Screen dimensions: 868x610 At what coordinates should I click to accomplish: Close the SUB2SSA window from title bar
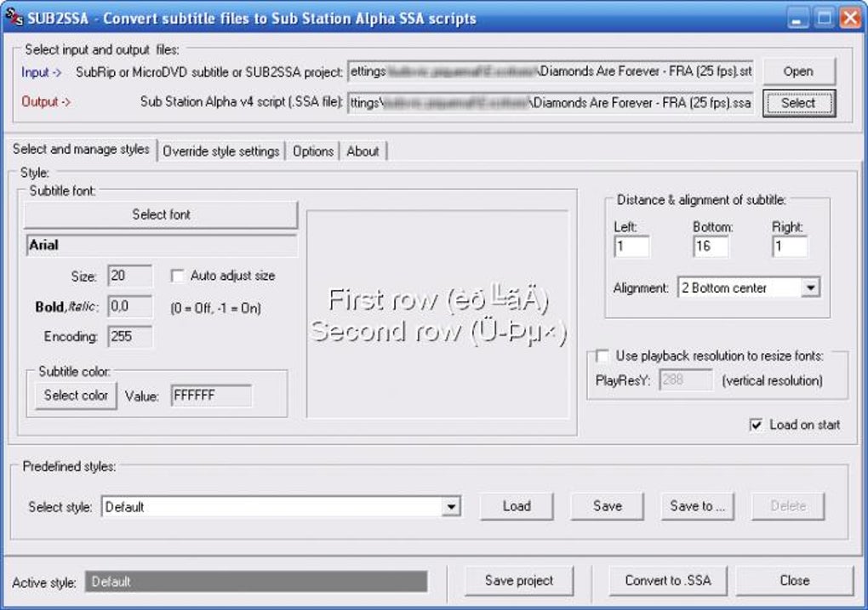coord(850,18)
